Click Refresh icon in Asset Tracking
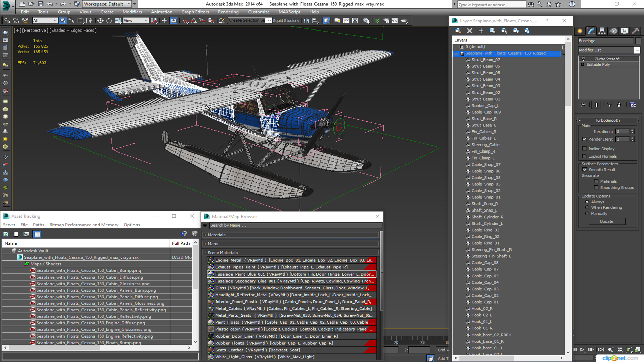 pos(6,234)
